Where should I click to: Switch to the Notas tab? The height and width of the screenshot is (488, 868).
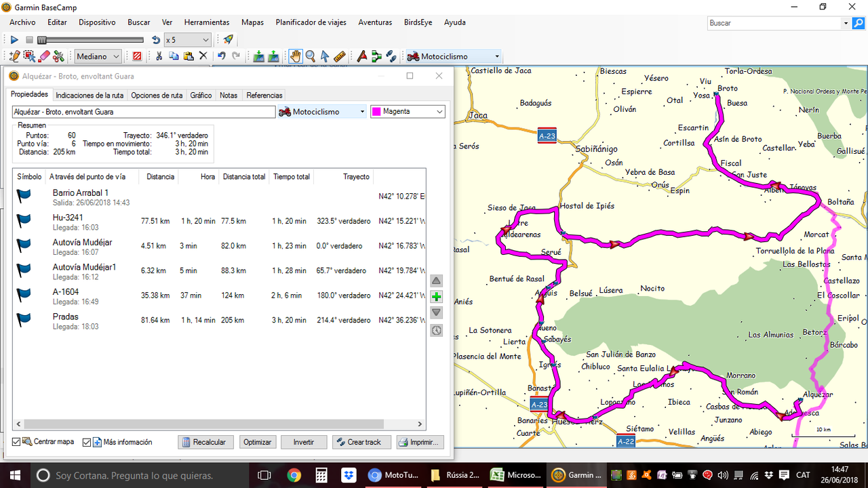(x=229, y=96)
